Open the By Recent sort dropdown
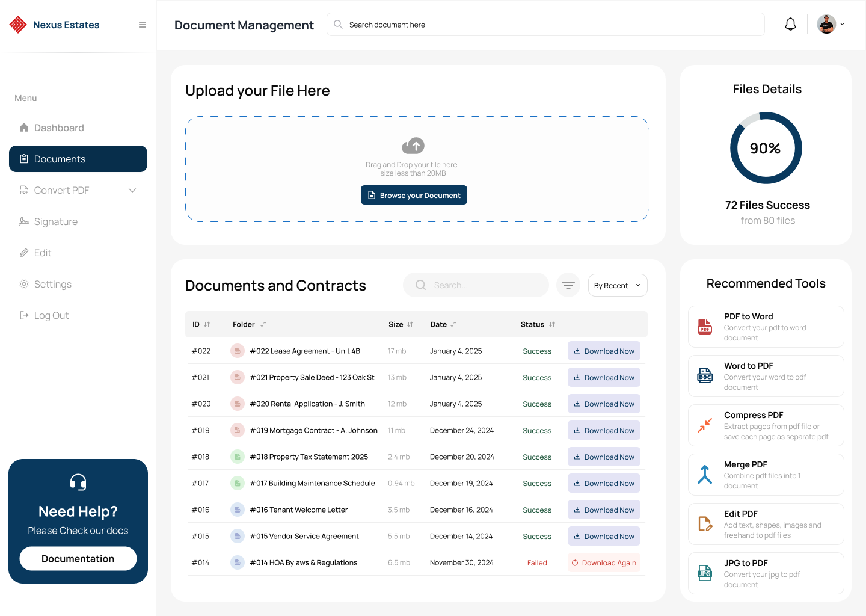 pyautogui.click(x=618, y=286)
